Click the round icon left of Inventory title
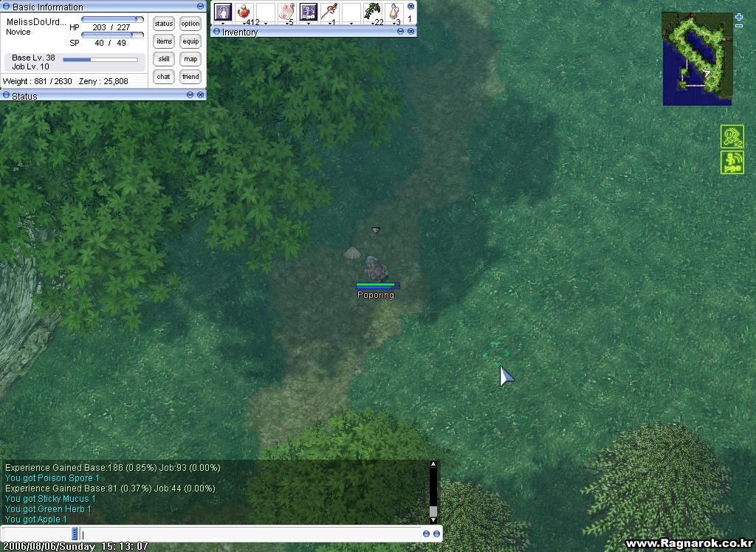 [x=216, y=32]
